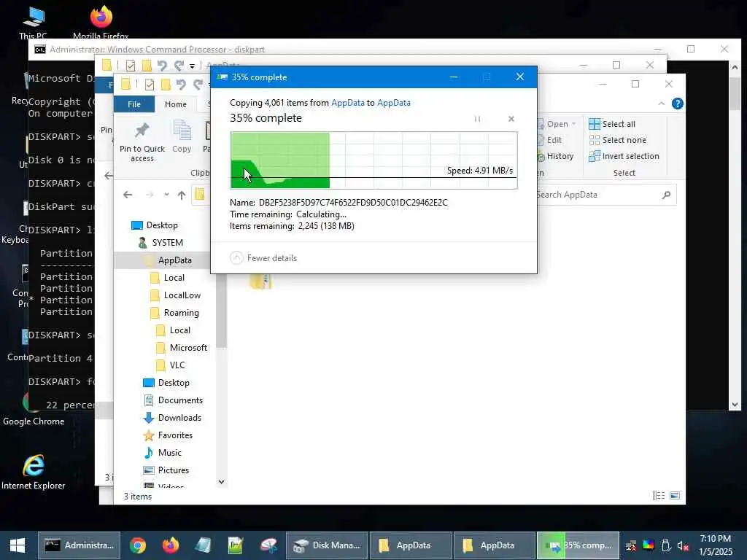The image size is (747, 560).
Task: Open the File tab in Explorer
Action: point(134,104)
